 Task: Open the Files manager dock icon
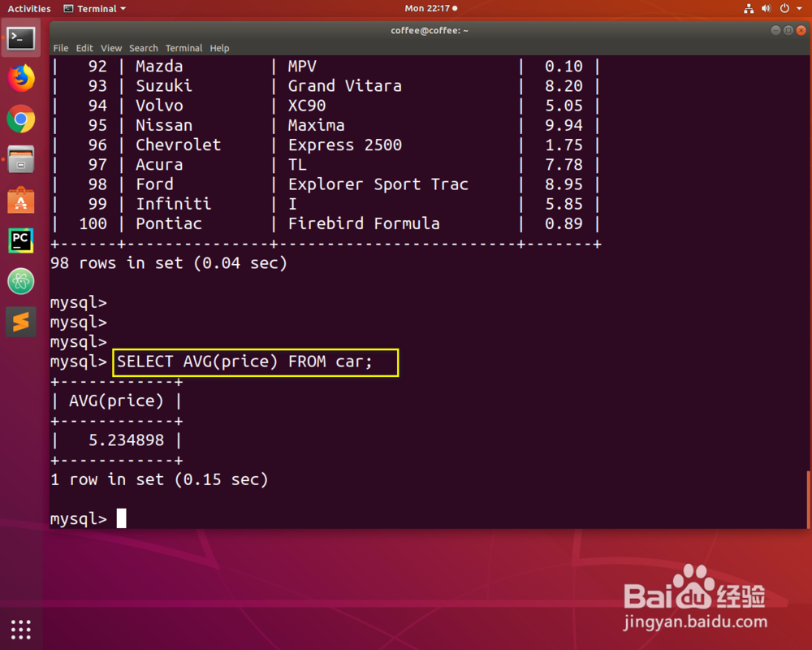tap(21, 159)
